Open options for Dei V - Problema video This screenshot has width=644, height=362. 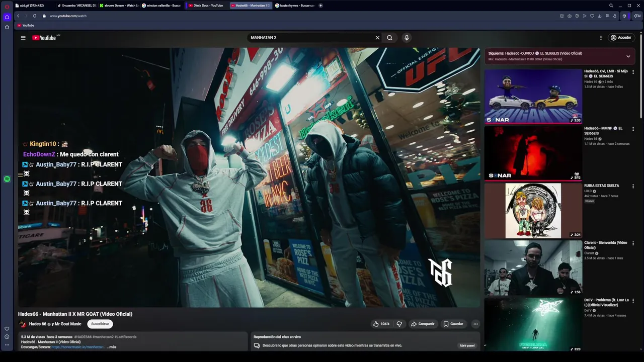point(633,301)
